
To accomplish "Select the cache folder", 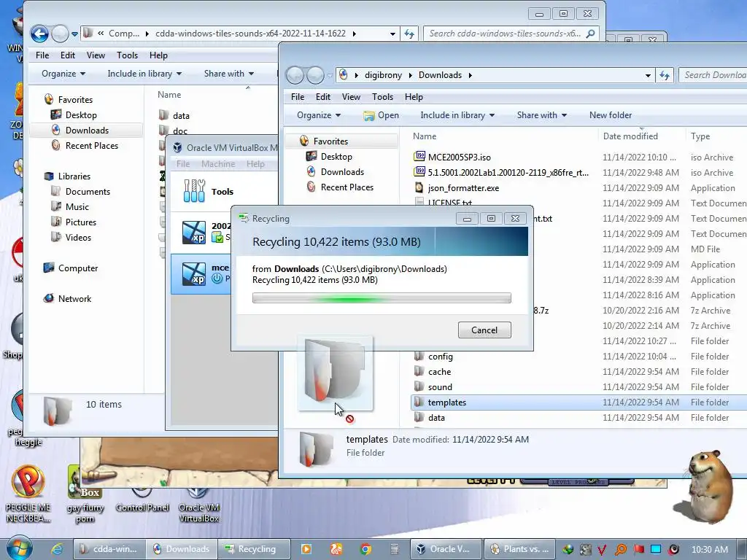I will coord(439,371).
